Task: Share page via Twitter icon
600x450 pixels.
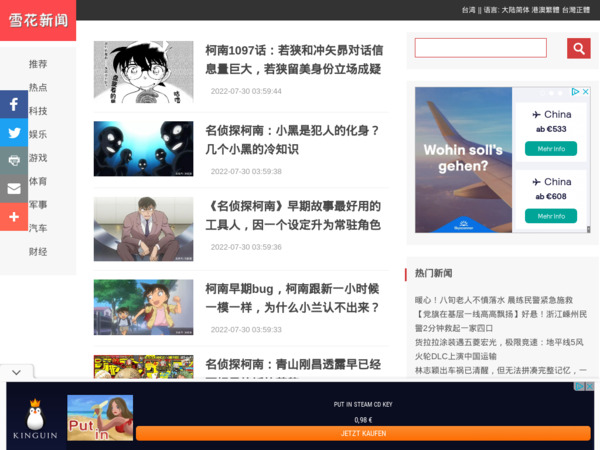Action: click(14, 132)
